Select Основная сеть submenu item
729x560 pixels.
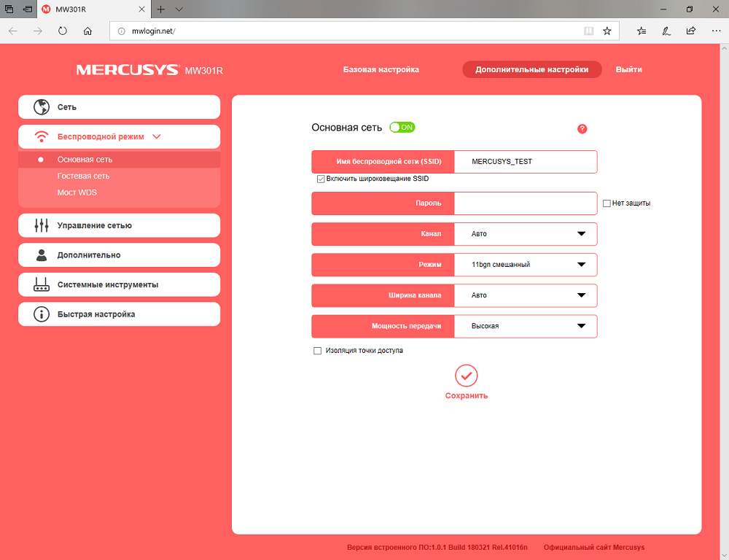[x=119, y=160]
